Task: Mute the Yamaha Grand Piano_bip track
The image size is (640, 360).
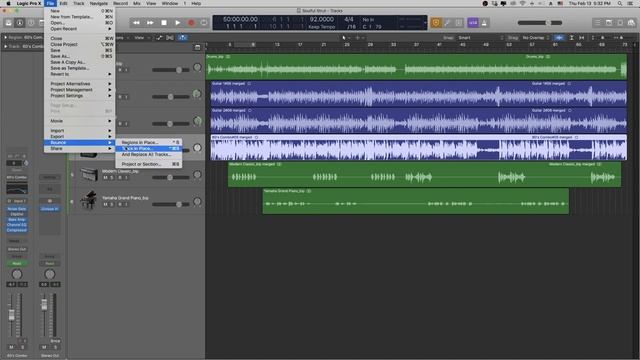Action: (105, 204)
